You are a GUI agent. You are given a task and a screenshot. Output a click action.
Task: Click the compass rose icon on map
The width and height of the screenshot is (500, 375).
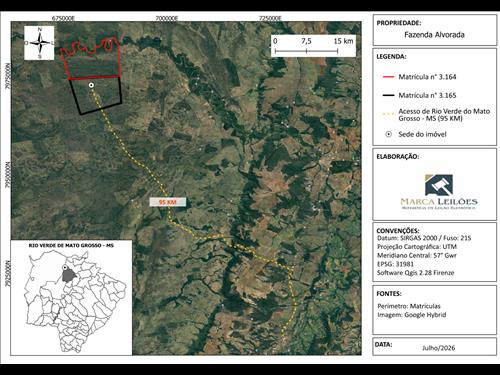[39, 43]
